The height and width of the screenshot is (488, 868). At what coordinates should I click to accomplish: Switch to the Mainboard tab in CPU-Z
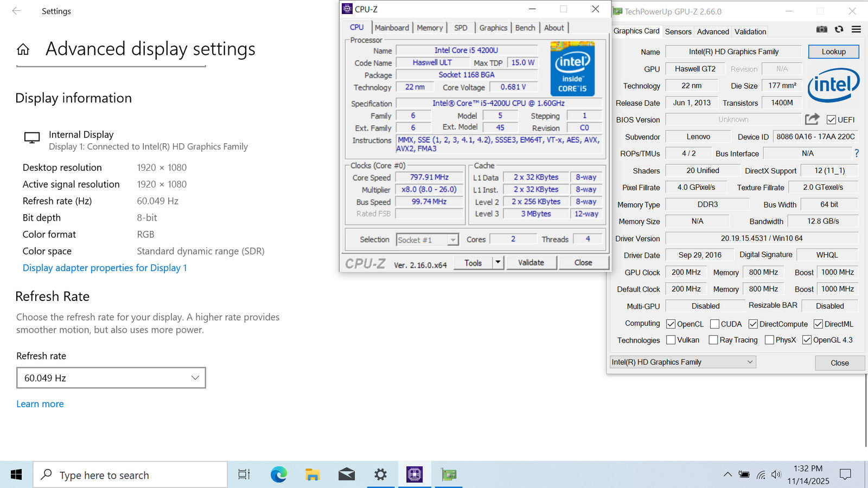[x=392, y=28]
